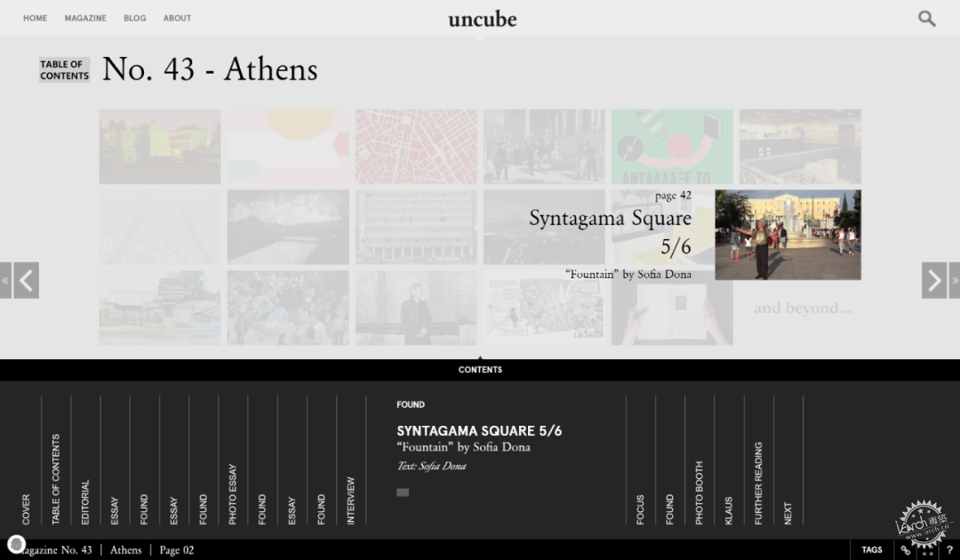
Task: Open the green turntable illustration thumbnail
Action: pos(672,147)
